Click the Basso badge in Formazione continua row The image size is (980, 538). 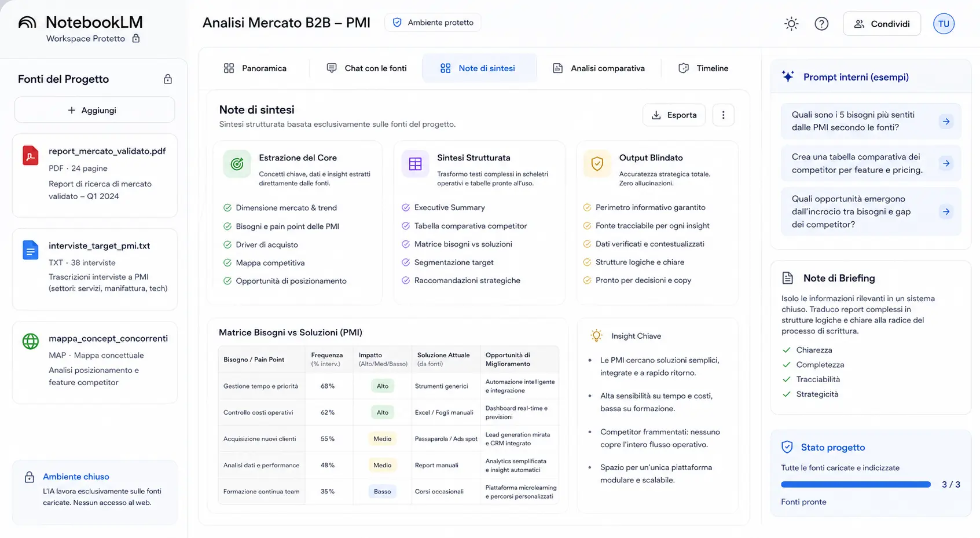pyautogui.click(x=382, y=492)
